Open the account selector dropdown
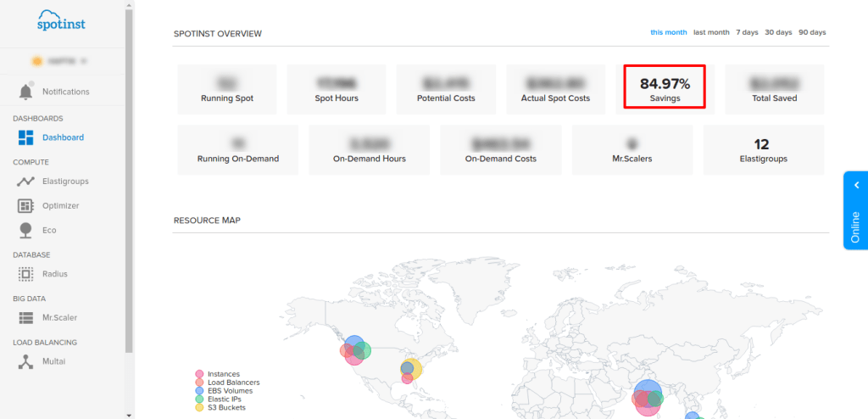Viewport: 868px width, 419px height. [61, 61]
